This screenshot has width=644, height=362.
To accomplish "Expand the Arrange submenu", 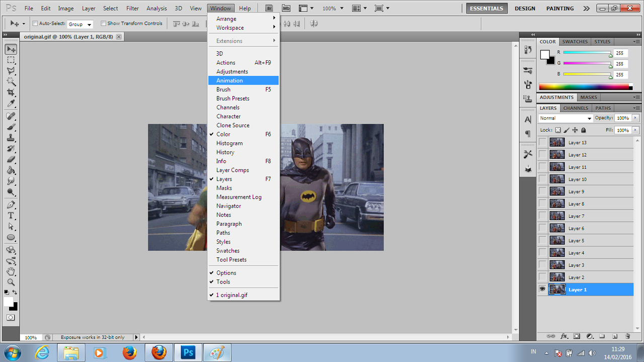I will pyautogui.click(x=244, y=19).
